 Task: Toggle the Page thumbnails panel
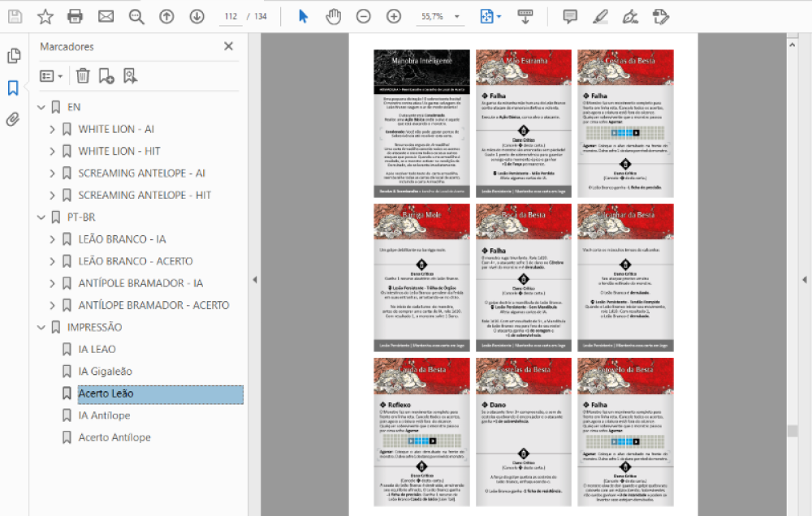[13, 56]
